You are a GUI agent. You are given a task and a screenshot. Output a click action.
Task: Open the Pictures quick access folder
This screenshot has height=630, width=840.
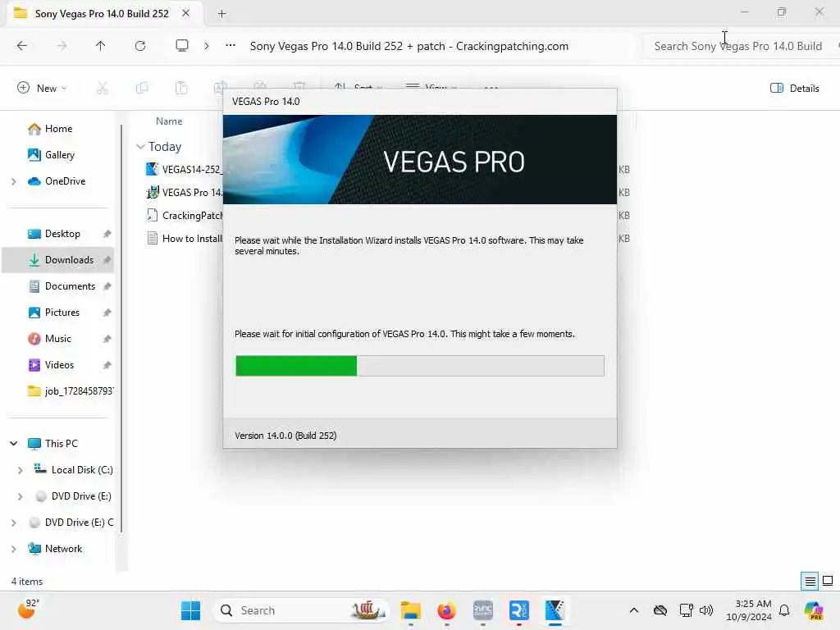coord(62,313)
